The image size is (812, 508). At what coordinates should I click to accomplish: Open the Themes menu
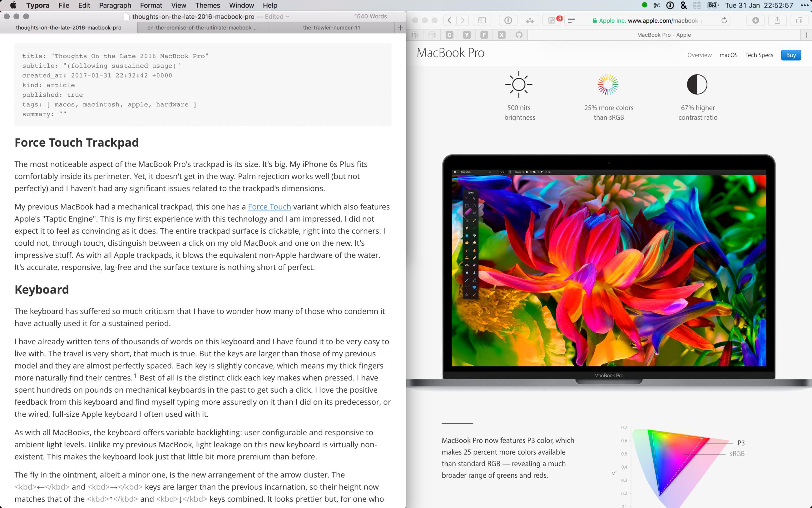coord(208,5)
